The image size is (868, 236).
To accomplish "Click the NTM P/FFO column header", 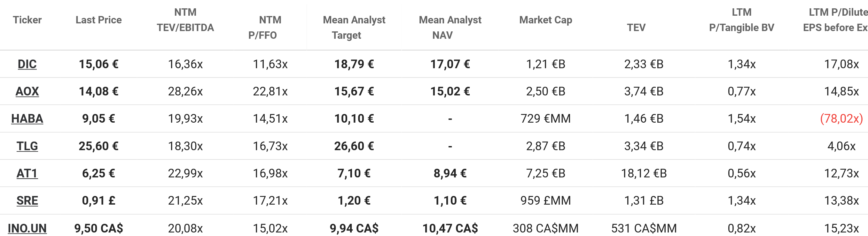I will [x=266, y=27].
